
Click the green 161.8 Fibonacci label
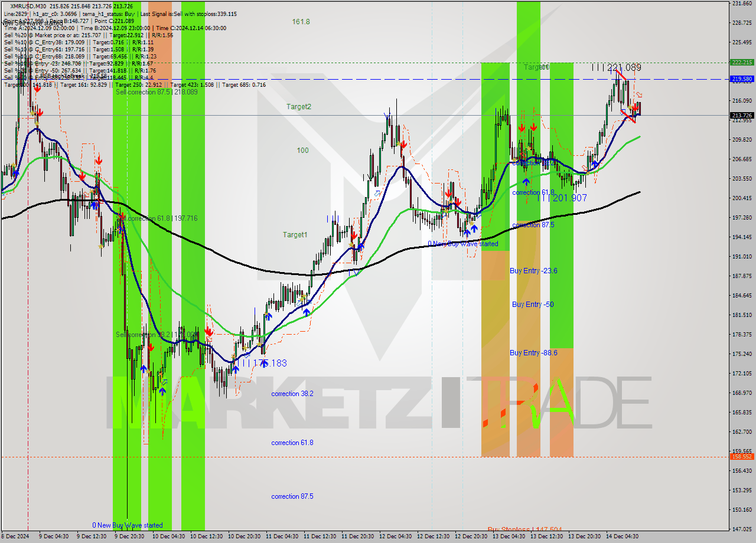[x=301, y=22]
